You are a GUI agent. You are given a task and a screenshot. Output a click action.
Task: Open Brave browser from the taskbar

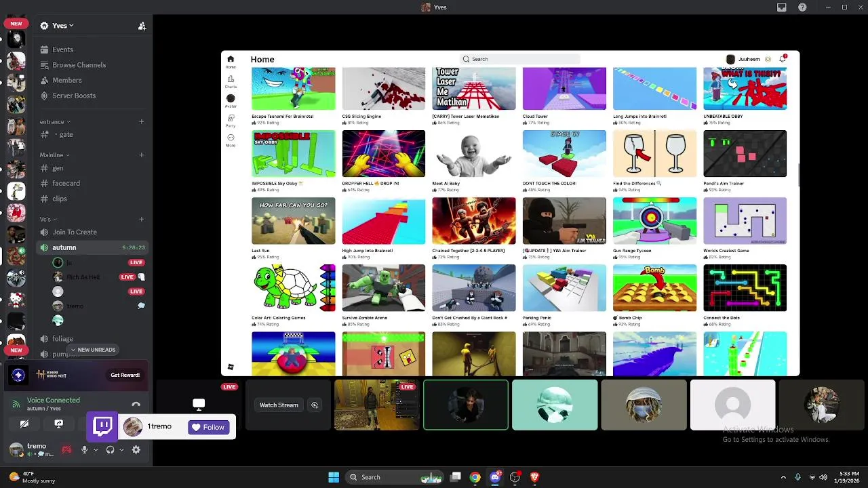tap(534, 477)
